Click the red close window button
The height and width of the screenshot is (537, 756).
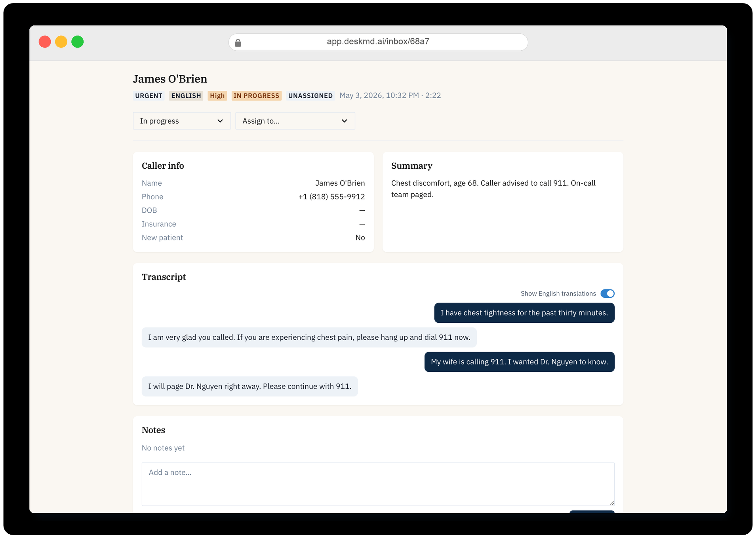click(45, 42)
